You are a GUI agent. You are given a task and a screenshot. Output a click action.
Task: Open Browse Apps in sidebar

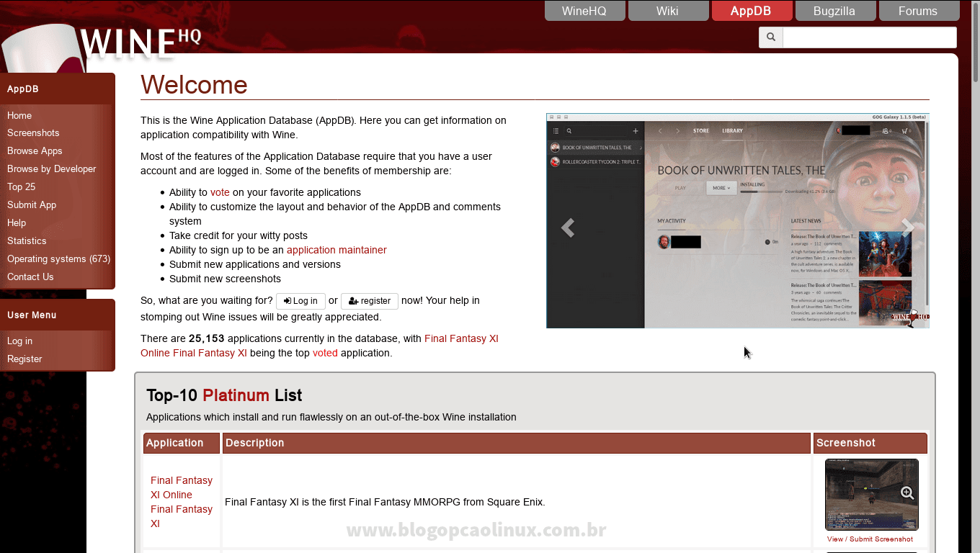[x=35, y=151]
